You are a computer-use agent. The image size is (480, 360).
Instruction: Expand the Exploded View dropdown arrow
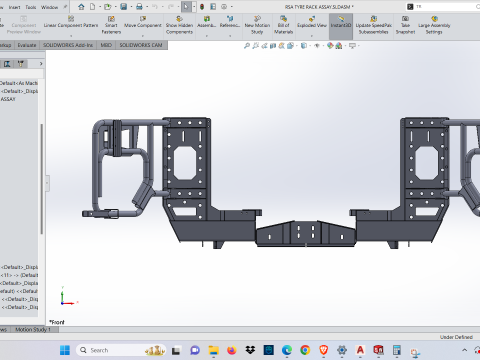point(312,35)
